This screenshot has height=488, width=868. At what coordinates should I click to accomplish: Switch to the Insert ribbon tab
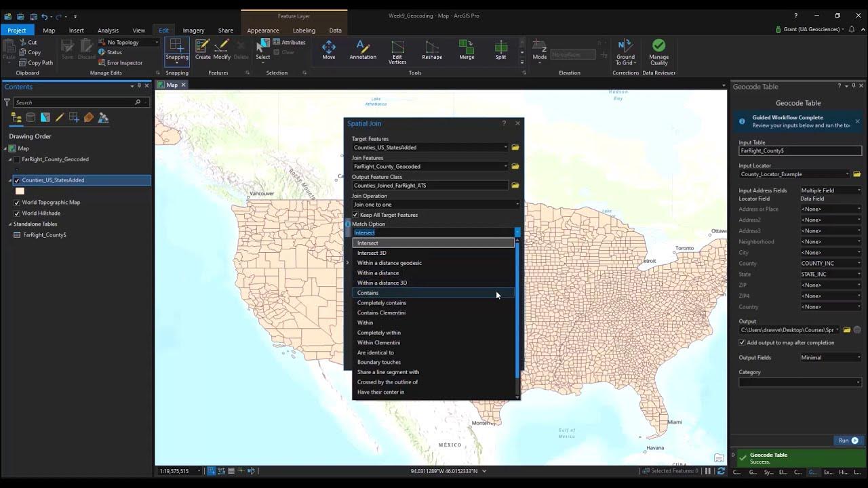[x=76, y=30]
